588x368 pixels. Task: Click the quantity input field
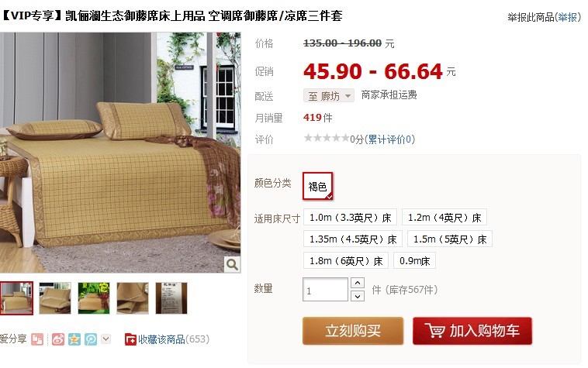[325, 290]
